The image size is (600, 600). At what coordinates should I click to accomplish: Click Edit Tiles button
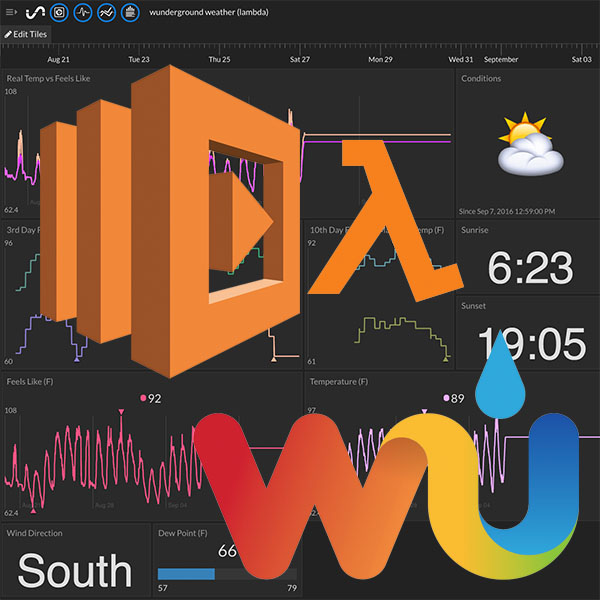(x=26, y=34)
